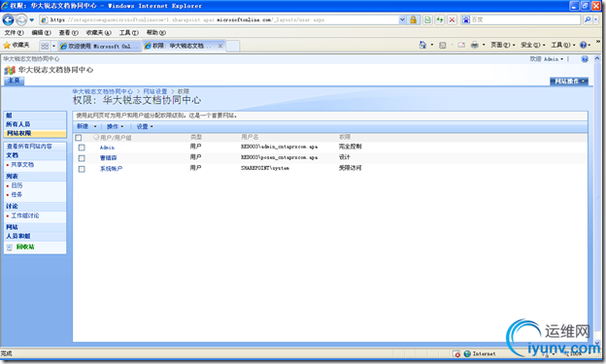Open the search provider dropdown arrow

pyautogui.click(x=596, y=19)
